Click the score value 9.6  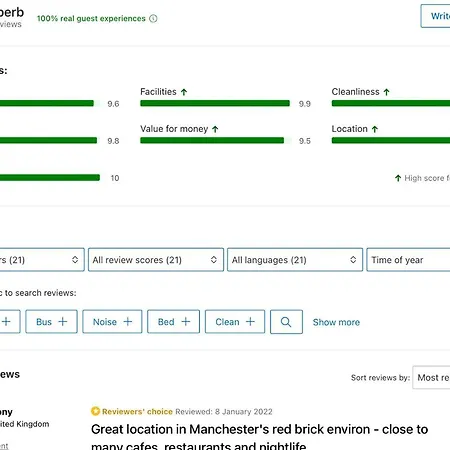pos(113,104)
